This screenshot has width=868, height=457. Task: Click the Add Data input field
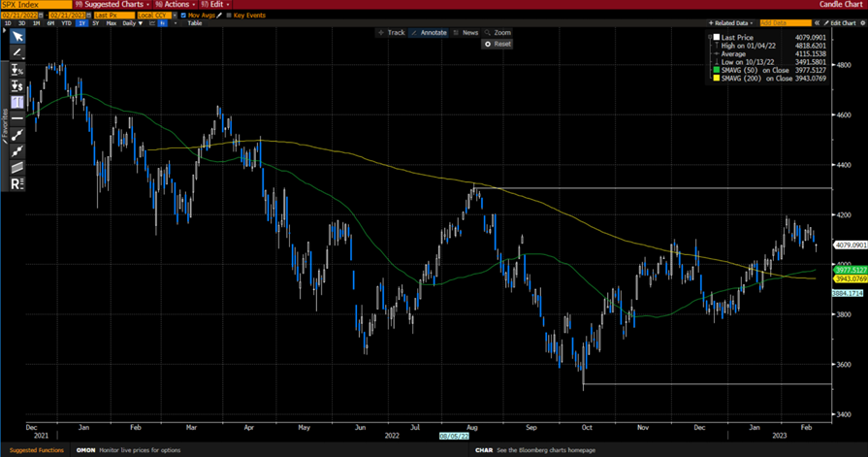tap(786, 23)
